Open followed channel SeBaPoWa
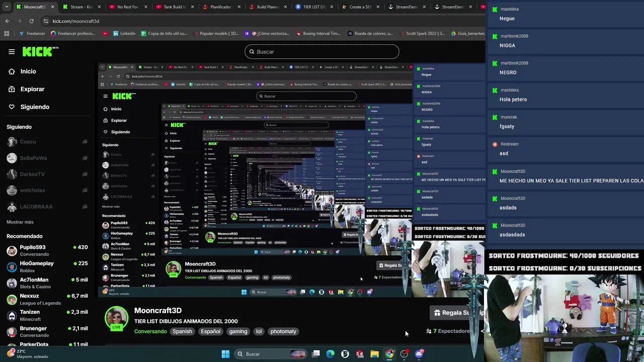The width and height of the screenshot is (644, 362). pyautogui.click(x=47, y=158)
